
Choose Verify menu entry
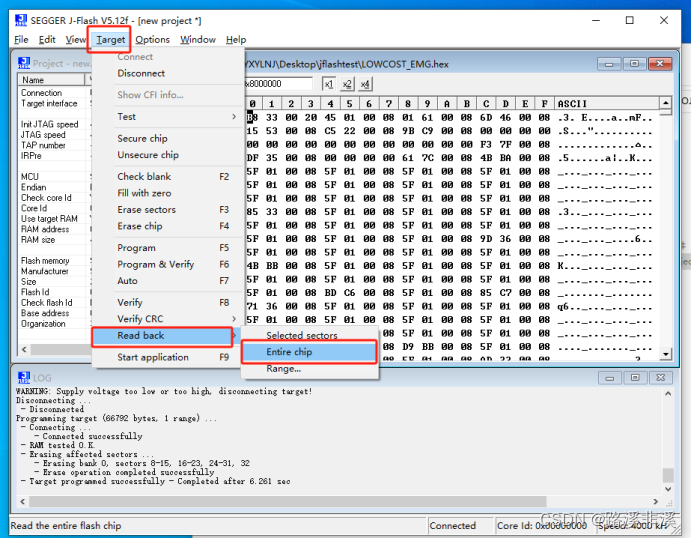click(x=168, y=302)
